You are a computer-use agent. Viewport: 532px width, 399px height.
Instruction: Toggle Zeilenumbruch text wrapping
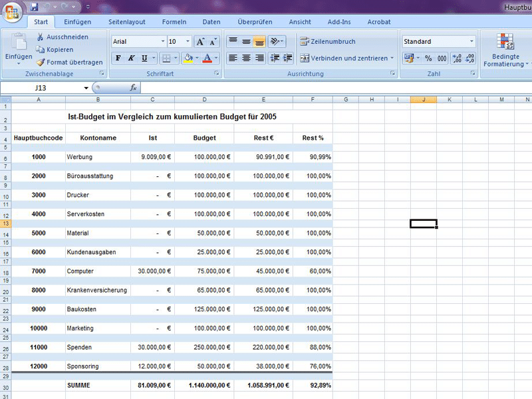(328, 41)
